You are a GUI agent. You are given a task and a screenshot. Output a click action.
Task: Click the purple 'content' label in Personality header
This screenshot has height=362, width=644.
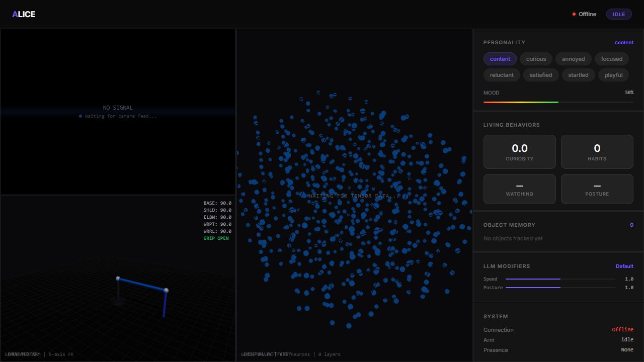624,43
